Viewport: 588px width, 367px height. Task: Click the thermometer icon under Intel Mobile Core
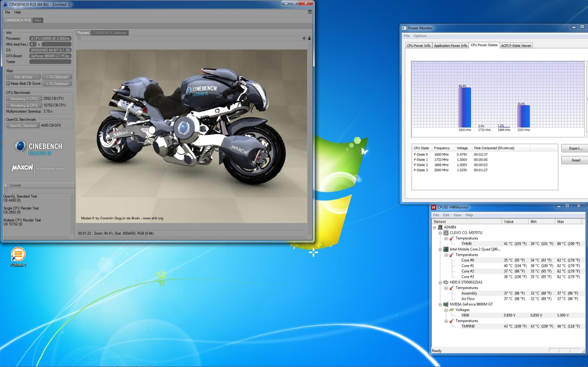click(452, 255)
